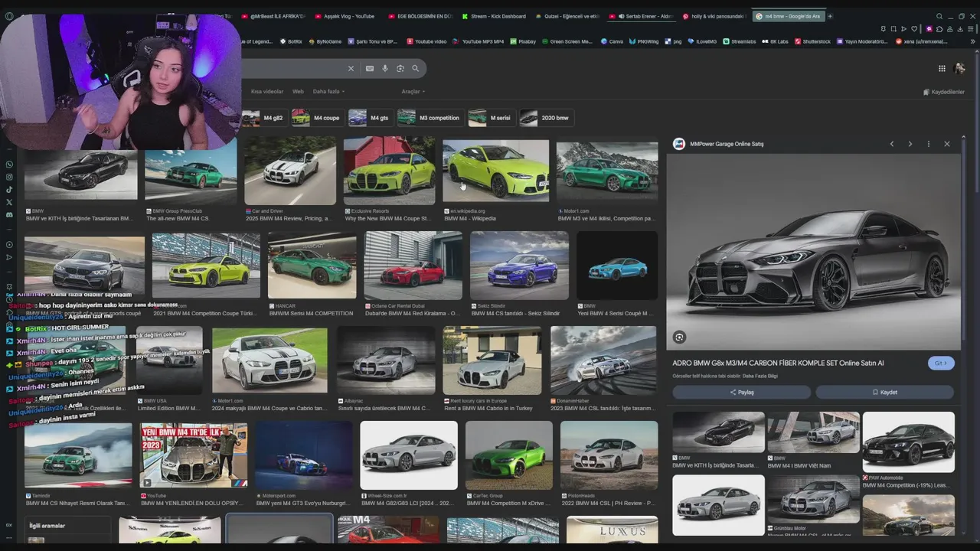Select M4 gts filter chip
Viewport: 980px width, 551px height.
(x=369, y=118)
